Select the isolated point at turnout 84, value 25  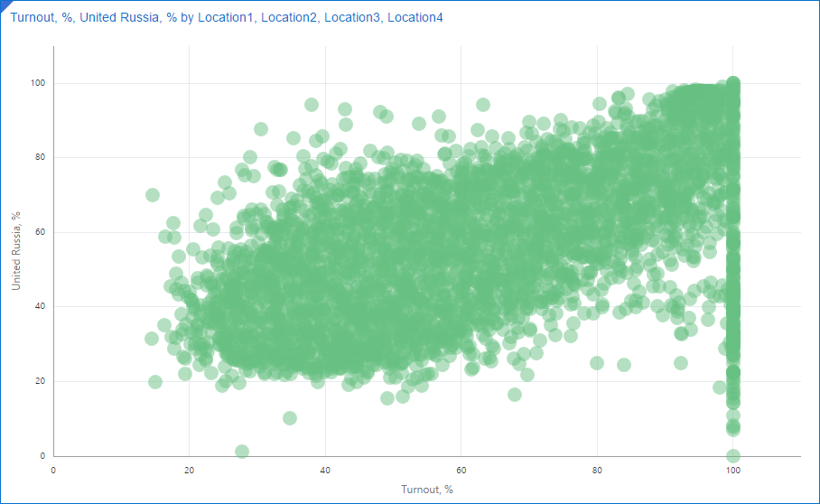click(x=624, y=365)
